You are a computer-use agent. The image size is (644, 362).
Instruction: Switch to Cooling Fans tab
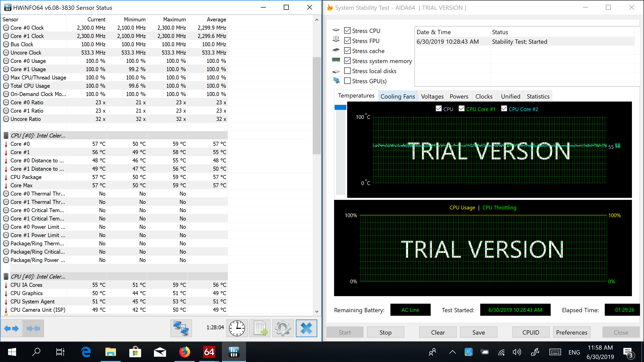[398, 97]
